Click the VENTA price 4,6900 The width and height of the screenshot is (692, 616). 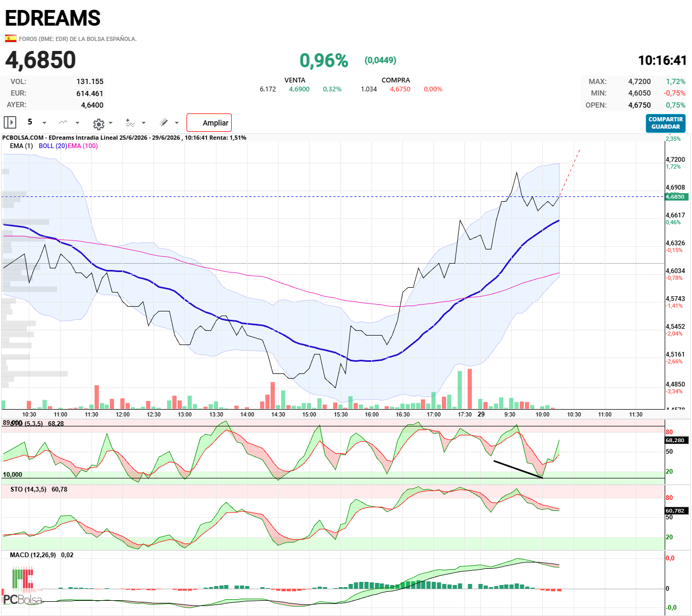[299, 89]
